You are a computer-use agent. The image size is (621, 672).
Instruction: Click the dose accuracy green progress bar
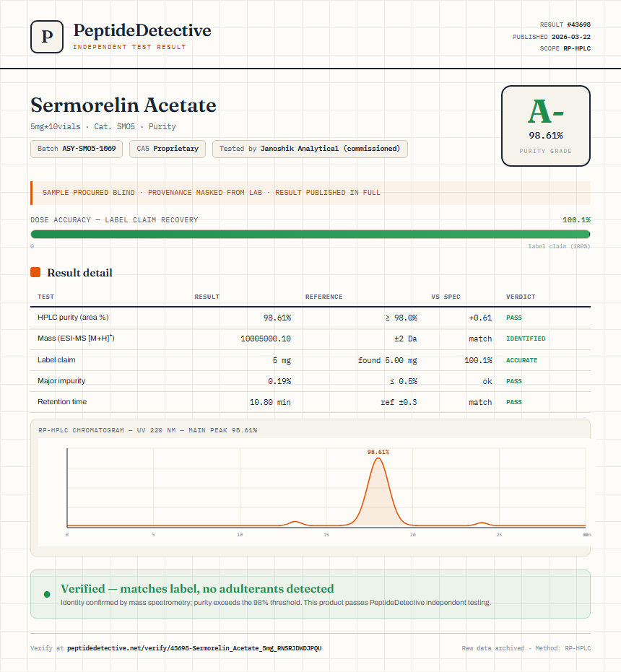click(310, 234)
